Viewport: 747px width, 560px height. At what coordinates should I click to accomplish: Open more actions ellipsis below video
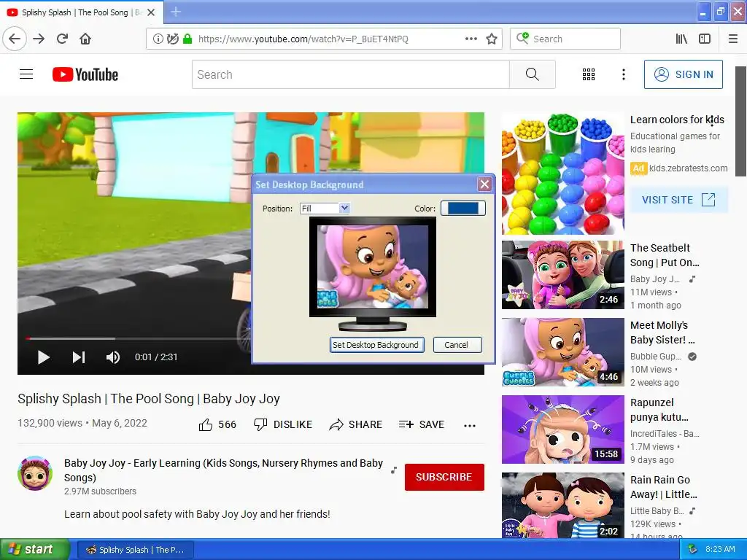(x=470, y=425)
